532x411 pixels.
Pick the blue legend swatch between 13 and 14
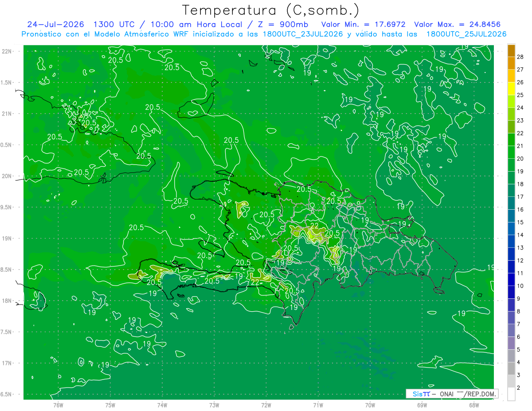511,242
